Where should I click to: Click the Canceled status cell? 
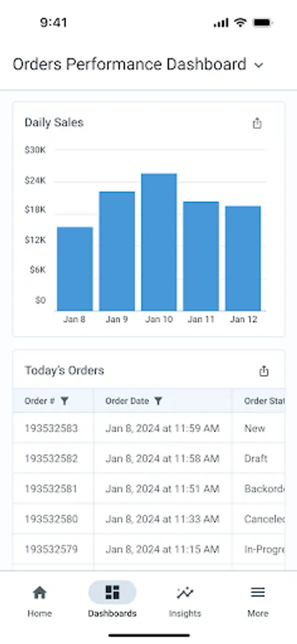(x=259, y=519)
